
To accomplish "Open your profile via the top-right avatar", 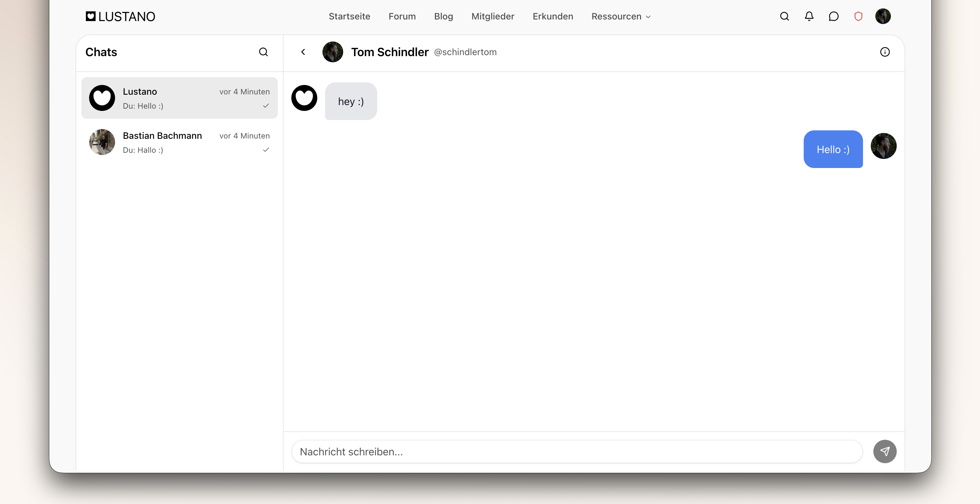I will point(883,16).
